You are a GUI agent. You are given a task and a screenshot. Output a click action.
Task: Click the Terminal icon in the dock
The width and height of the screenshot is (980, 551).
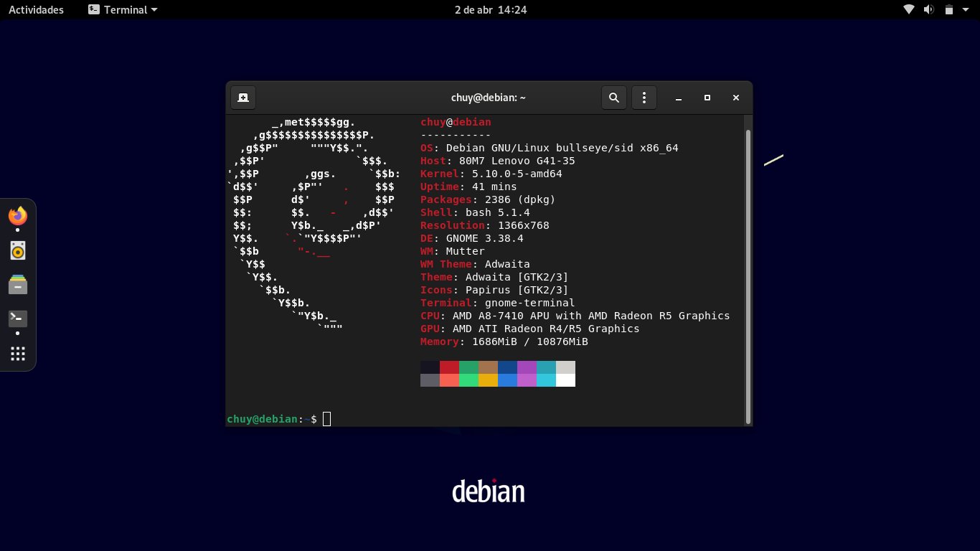pyautogui.click(x=18, y=319)
